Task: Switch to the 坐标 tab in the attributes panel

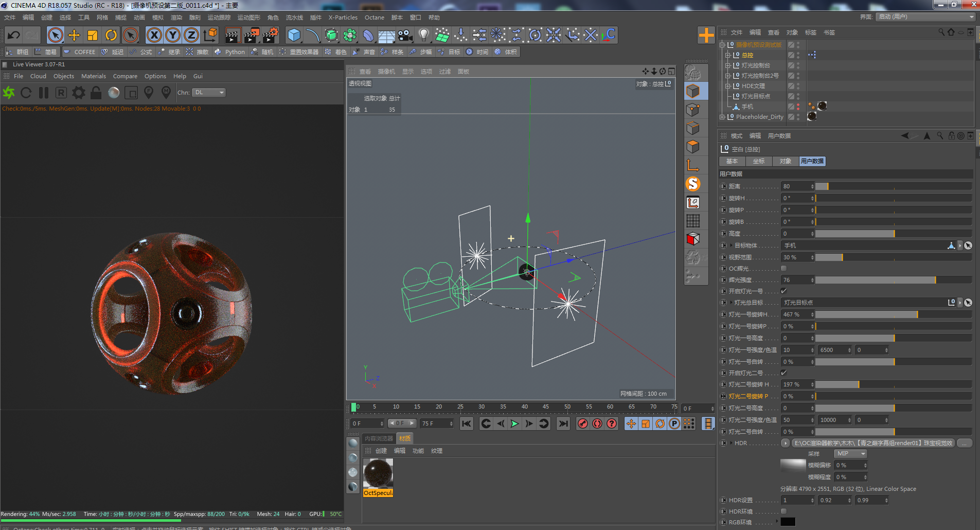Action: [759, 161]
